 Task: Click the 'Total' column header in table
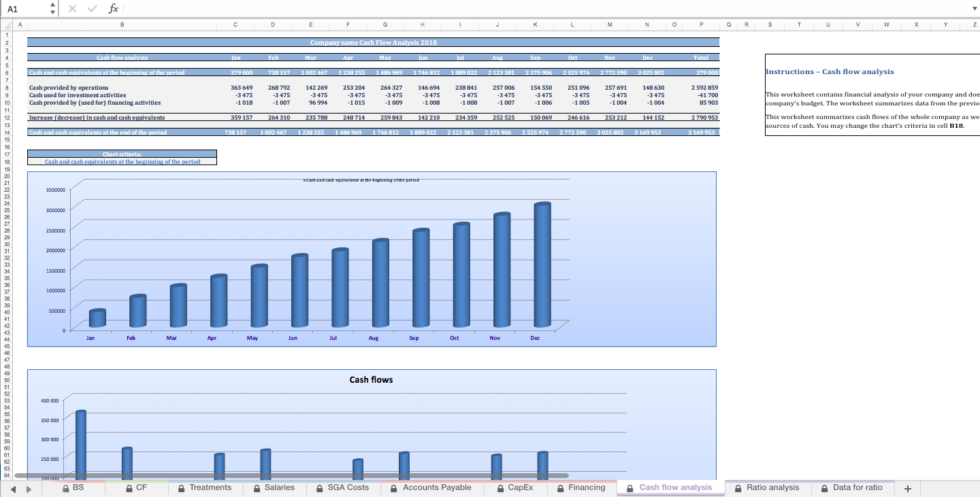point(700,58)
